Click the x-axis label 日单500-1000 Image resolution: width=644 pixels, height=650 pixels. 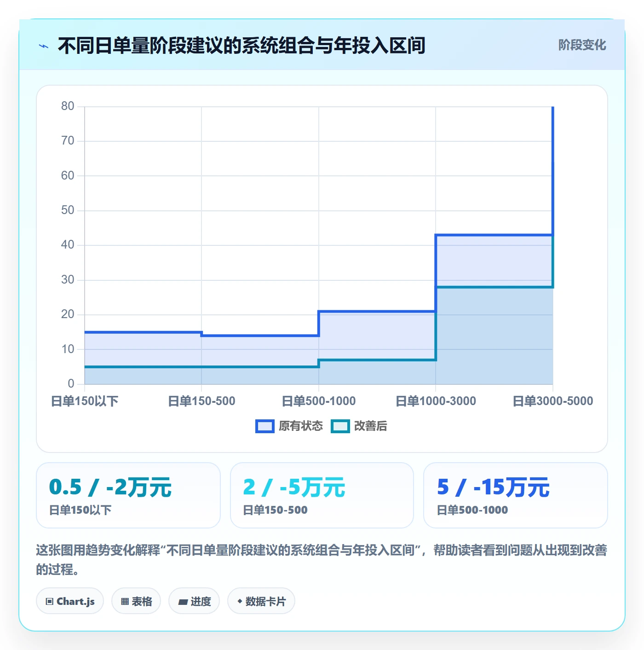pos(319,401)
